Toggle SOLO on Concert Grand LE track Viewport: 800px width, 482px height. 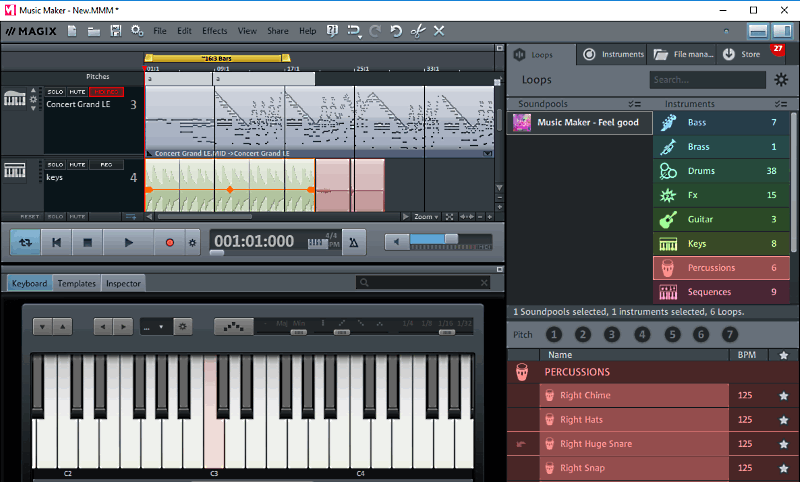click(x=55, y=92)
